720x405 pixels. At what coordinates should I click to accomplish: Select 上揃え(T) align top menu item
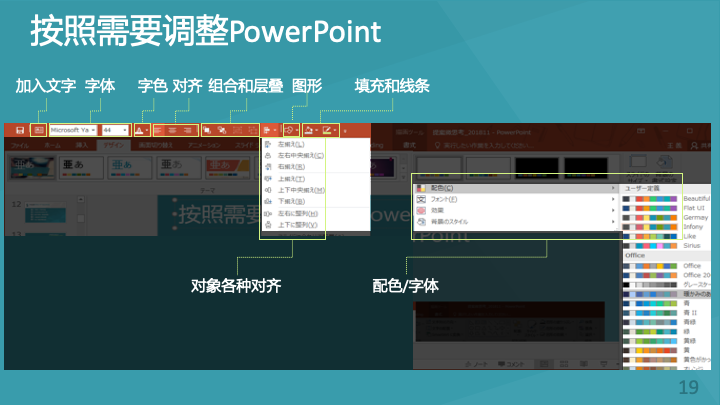tap(315, 179)
